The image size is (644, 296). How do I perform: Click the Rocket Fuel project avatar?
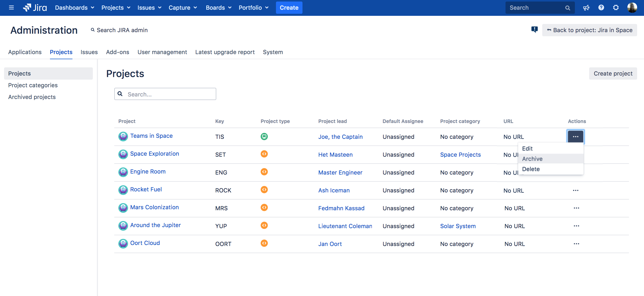(x=123, y=190)
